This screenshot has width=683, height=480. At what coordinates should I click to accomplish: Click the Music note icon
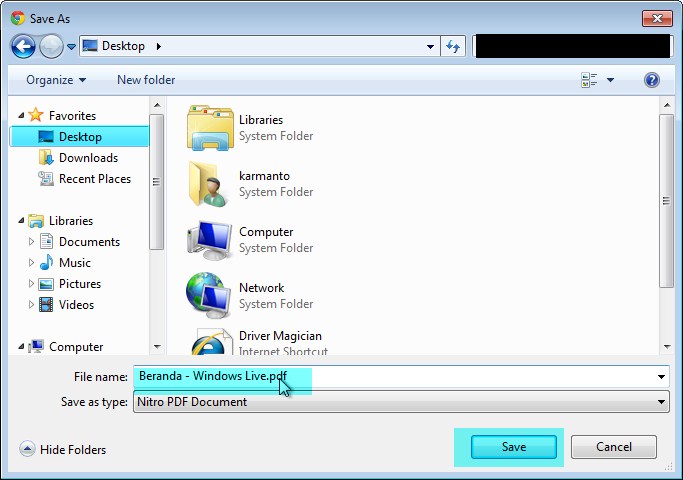[x=46, y=262]
